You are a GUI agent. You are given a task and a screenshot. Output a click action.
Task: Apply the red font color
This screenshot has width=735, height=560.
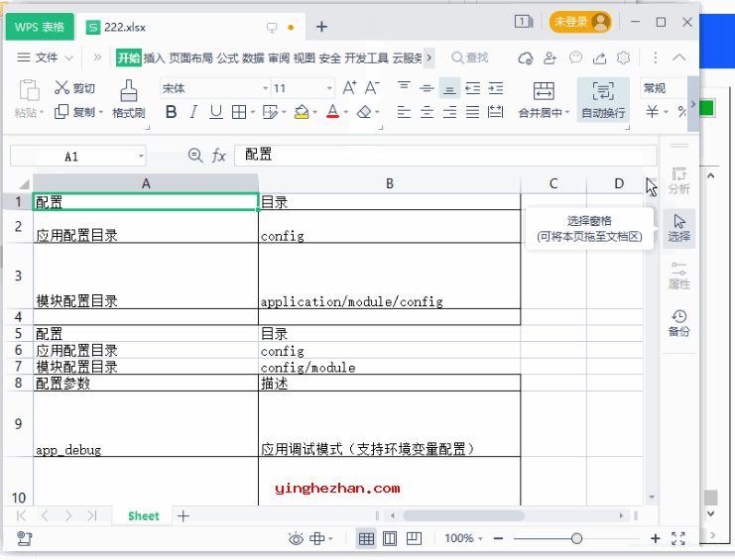coord(333,112)
